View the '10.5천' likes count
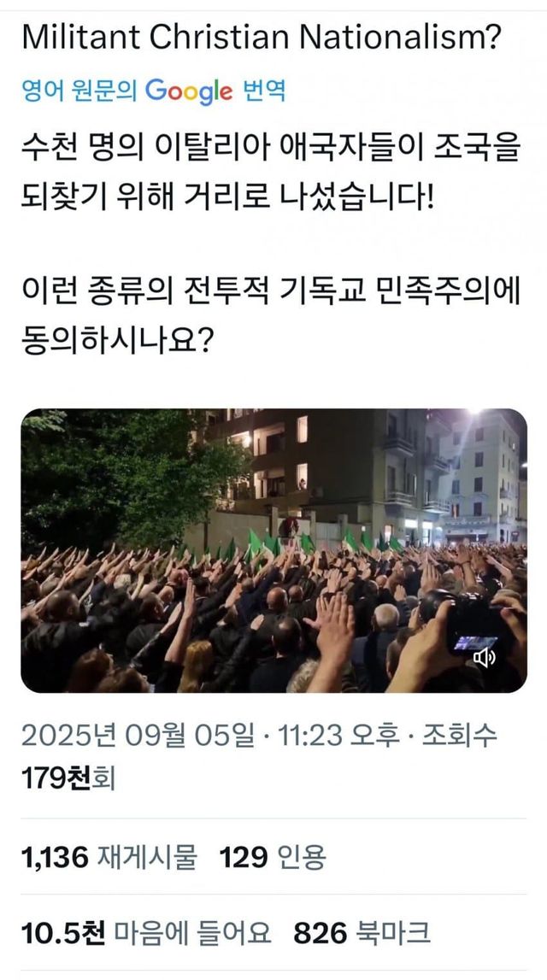The image size is (547, 980). [63, 934]
